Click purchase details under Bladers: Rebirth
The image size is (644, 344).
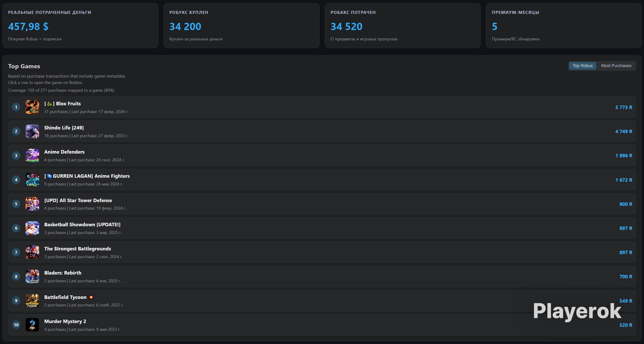click(x=83, y=281)
